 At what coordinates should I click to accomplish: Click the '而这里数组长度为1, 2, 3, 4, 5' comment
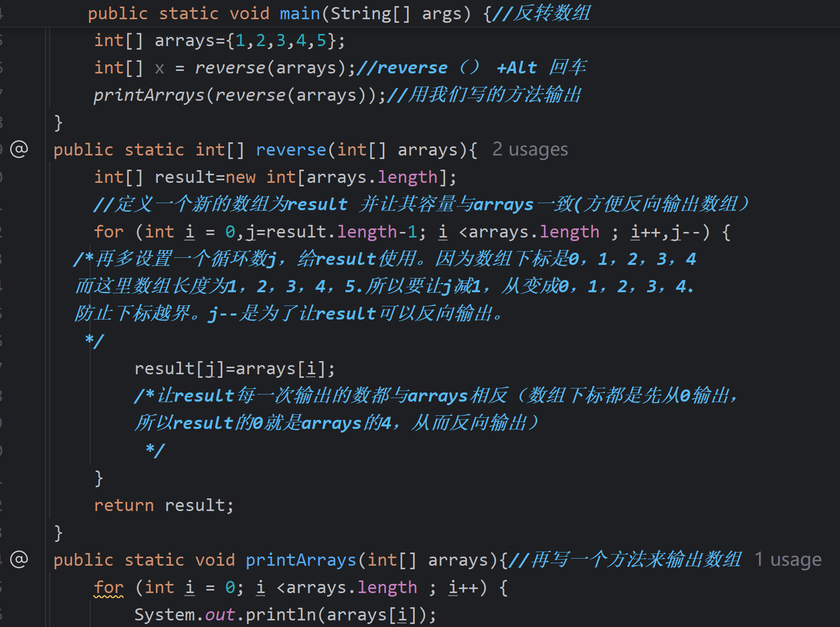(x=384, y=287)
